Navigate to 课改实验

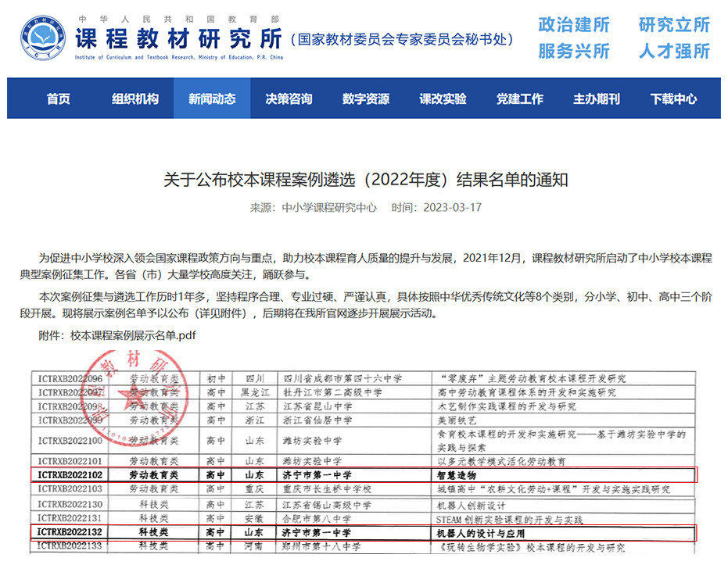coord(443,98)
